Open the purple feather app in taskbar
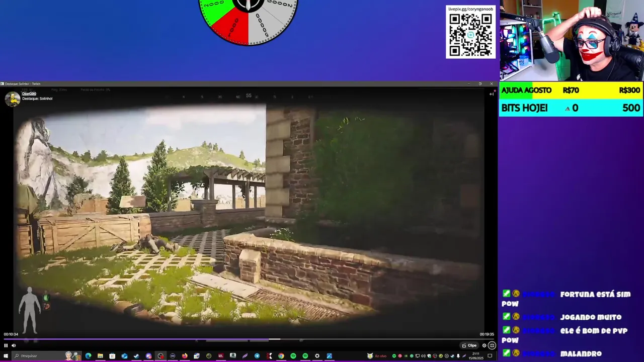 pos(245,356)
